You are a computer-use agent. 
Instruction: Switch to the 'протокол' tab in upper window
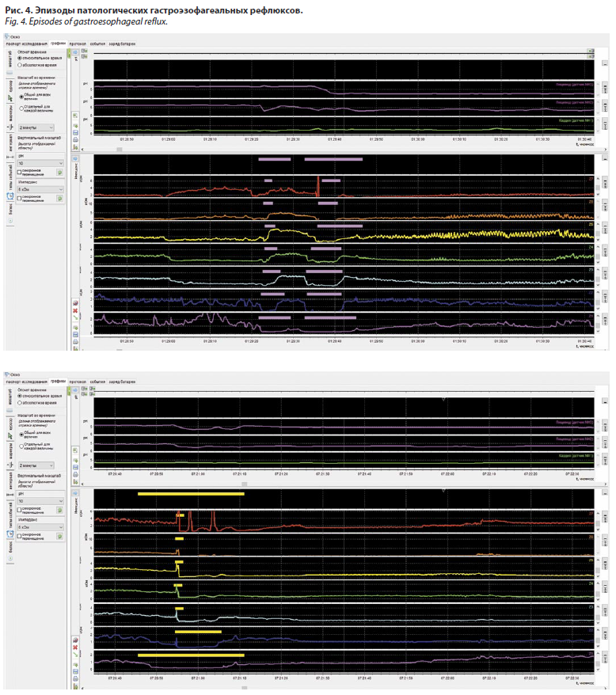[78, 43]
